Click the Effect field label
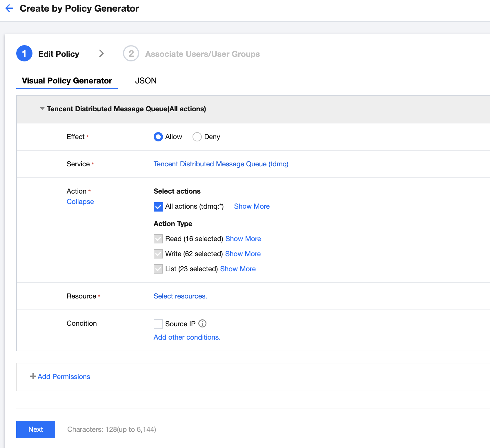This screenshot has width=490, height=448. click(x=76, y=137)
